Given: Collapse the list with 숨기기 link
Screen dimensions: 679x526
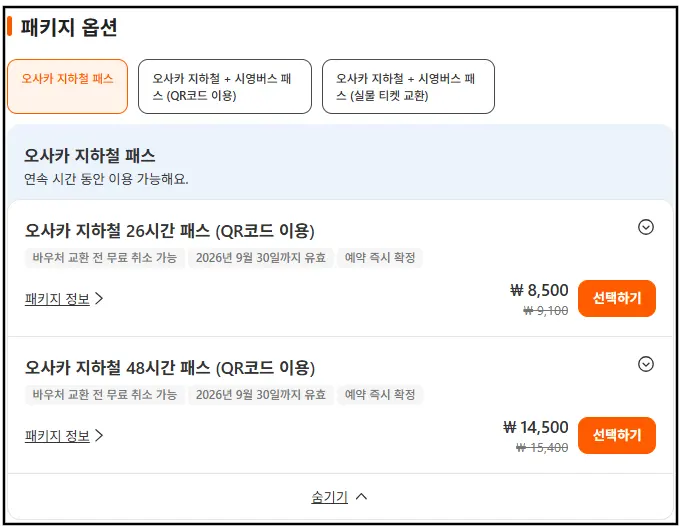Looking at the screenshot, I should 330,497.
